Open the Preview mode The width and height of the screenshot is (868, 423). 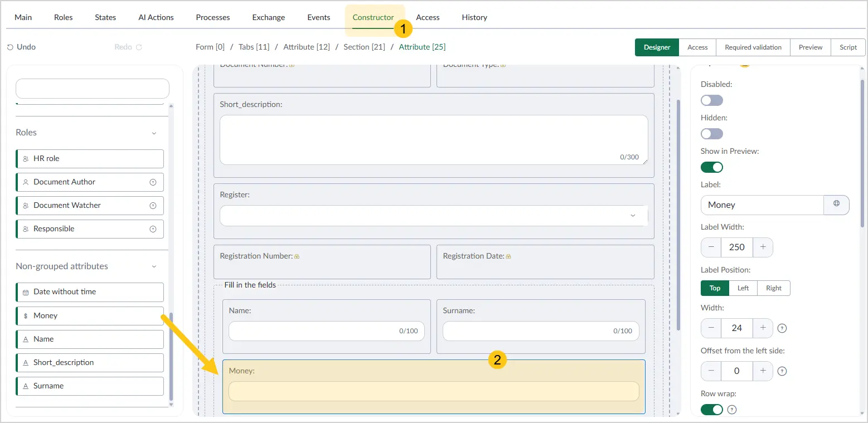pyautogui.click(x=811, y=47)
